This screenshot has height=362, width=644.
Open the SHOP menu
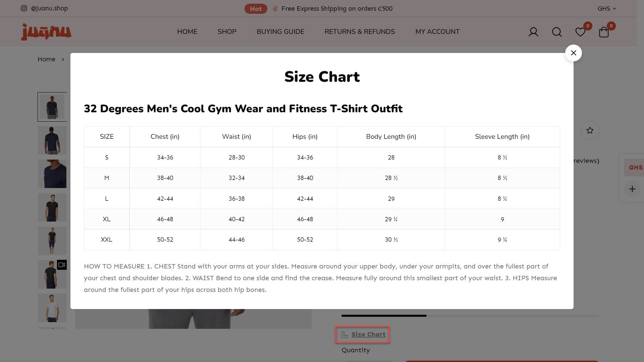227,32
